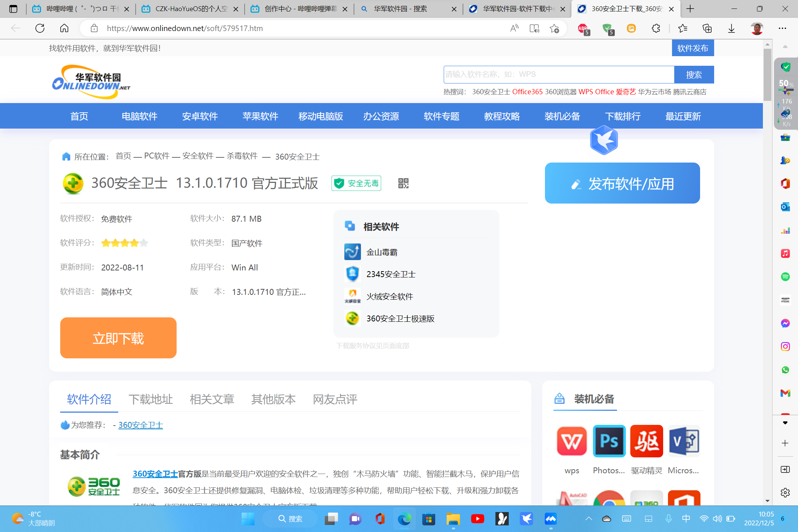
Task: Open Outlook in the Edge sidebar
Action: coord(785,207)
